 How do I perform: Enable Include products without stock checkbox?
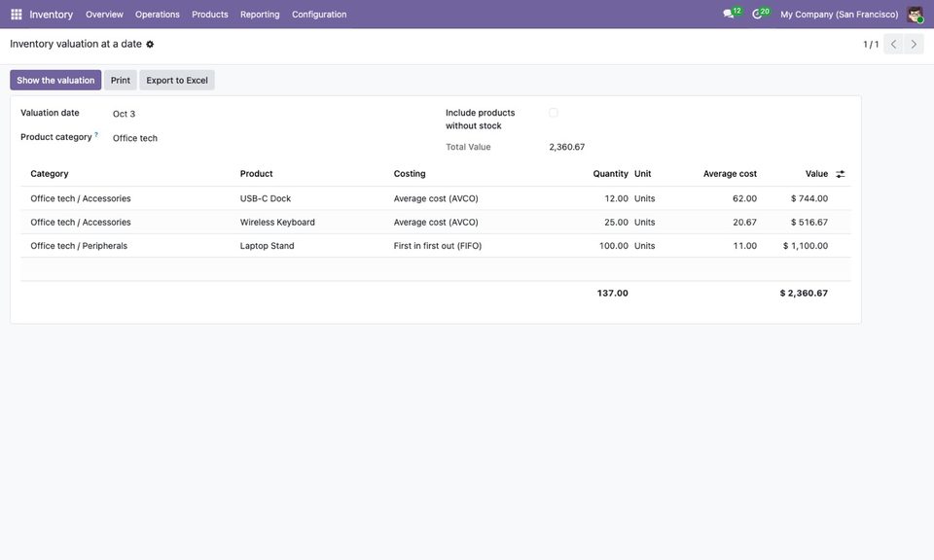click(554, 113)
